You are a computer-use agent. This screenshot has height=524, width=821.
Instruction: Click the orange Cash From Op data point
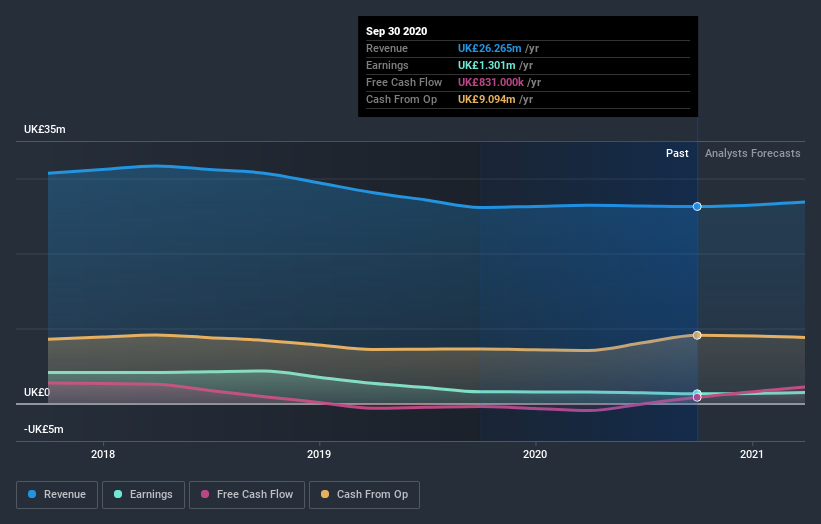coord(697,336)
